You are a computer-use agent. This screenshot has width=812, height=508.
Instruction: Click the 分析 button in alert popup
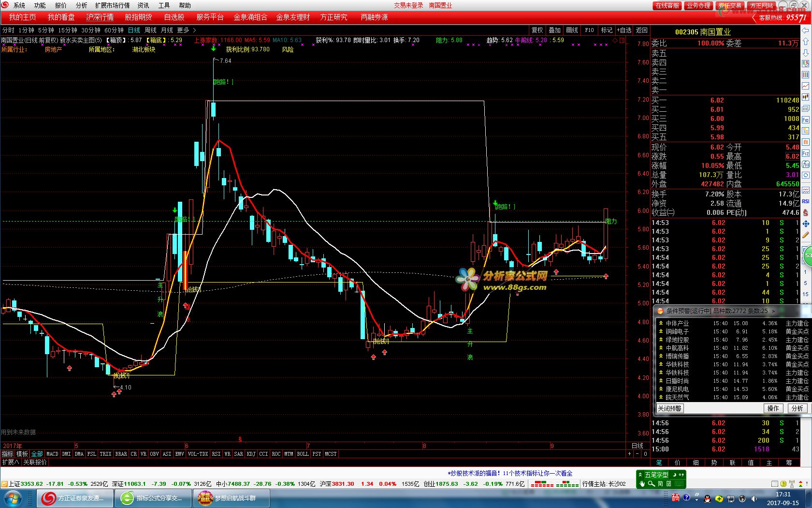[797, 408]
